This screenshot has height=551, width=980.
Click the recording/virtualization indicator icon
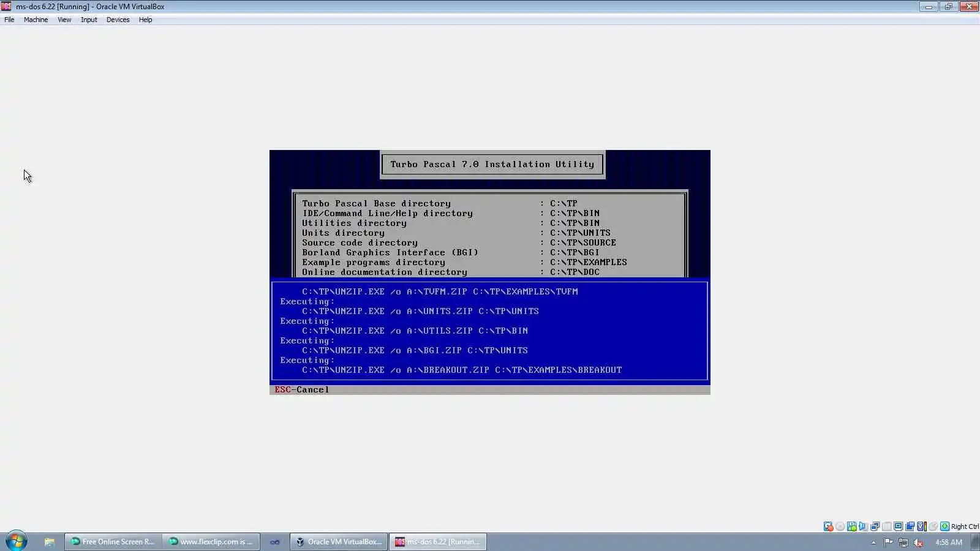[921, 527]
